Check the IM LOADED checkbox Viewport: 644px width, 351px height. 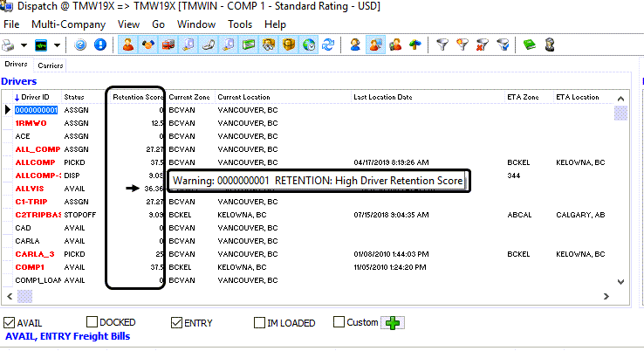point(259,323)
